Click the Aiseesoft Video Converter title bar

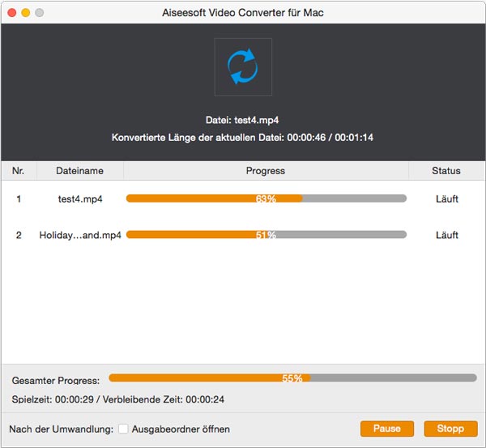tap(243, 13)
